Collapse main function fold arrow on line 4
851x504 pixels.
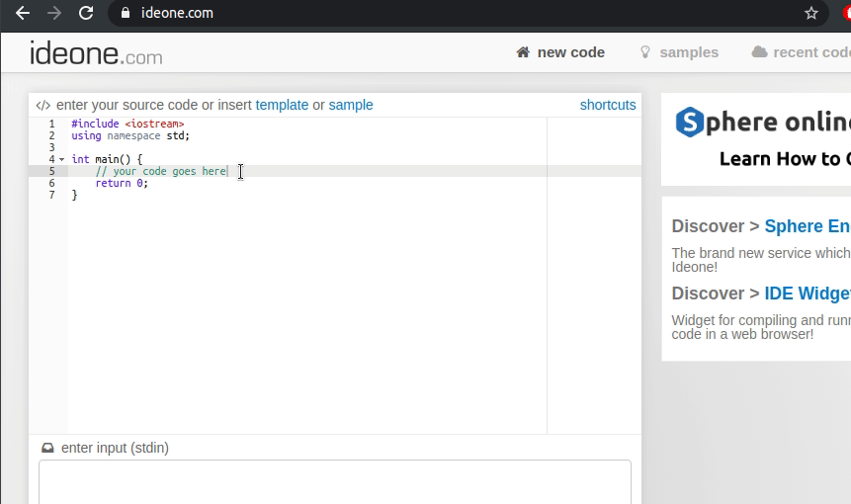[62, 159]
